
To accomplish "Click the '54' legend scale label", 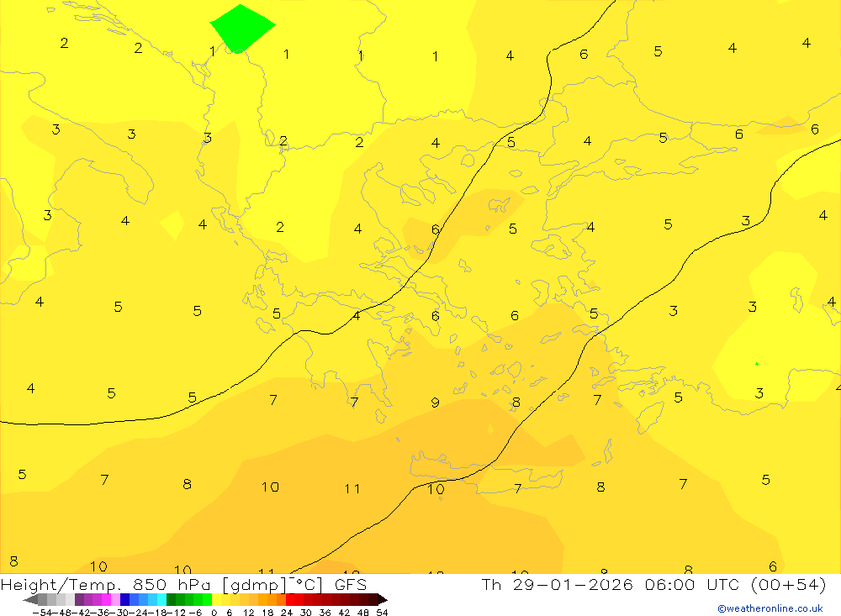I will coord(382,613).
